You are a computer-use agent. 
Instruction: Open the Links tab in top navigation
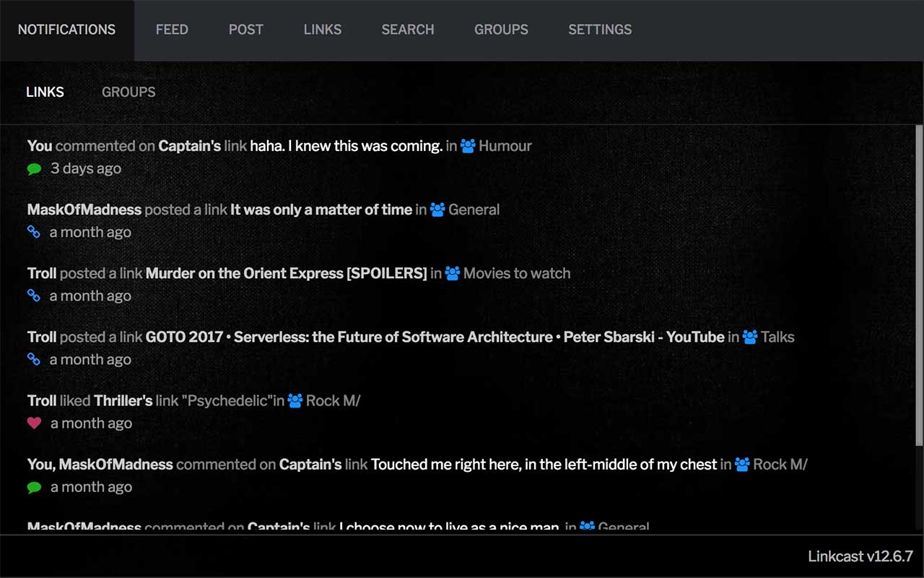(x=323, y=30)
